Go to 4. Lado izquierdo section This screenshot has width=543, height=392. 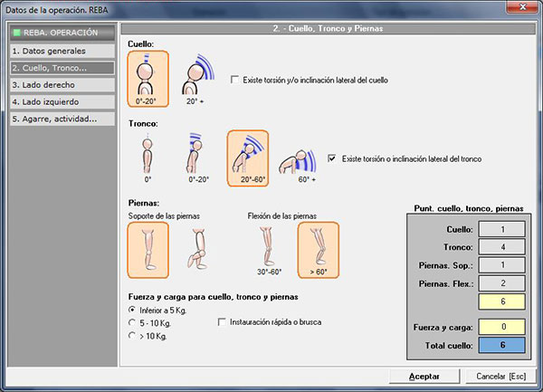tap(62, 101)
